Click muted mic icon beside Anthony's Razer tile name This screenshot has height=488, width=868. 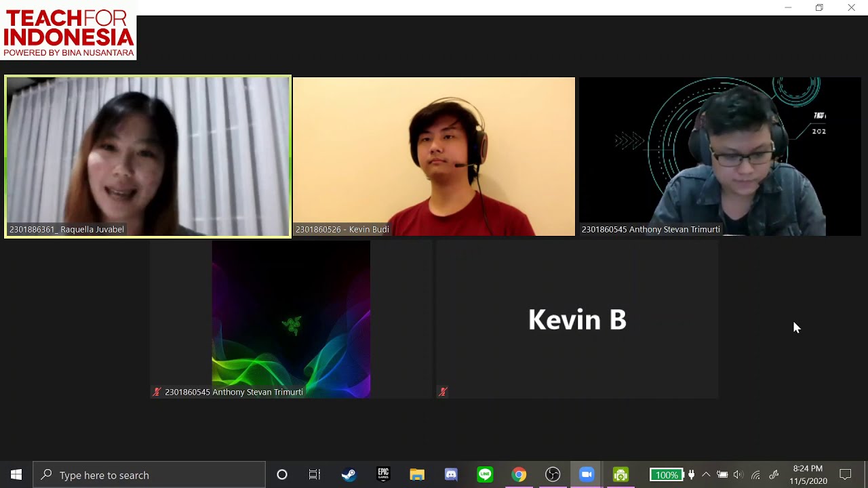[157, 392]
